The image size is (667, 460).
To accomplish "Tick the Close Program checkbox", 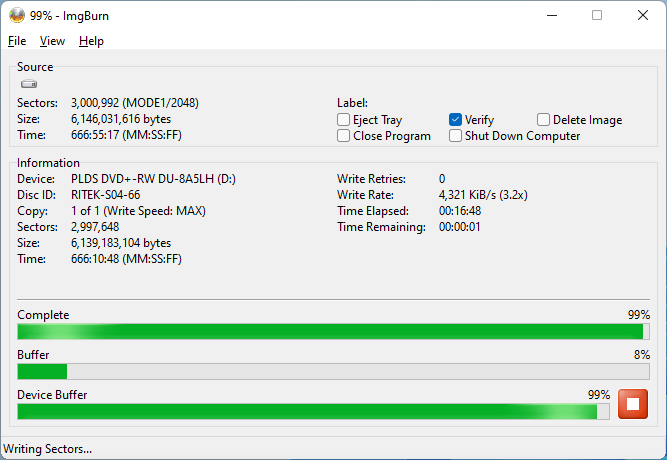I will pos(344,136).
